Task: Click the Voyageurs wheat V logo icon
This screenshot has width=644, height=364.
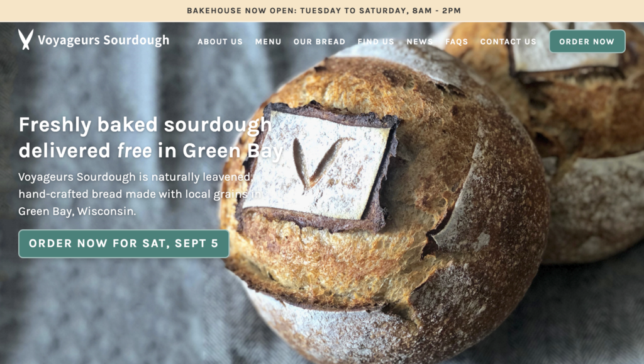Action: [25, 40]
